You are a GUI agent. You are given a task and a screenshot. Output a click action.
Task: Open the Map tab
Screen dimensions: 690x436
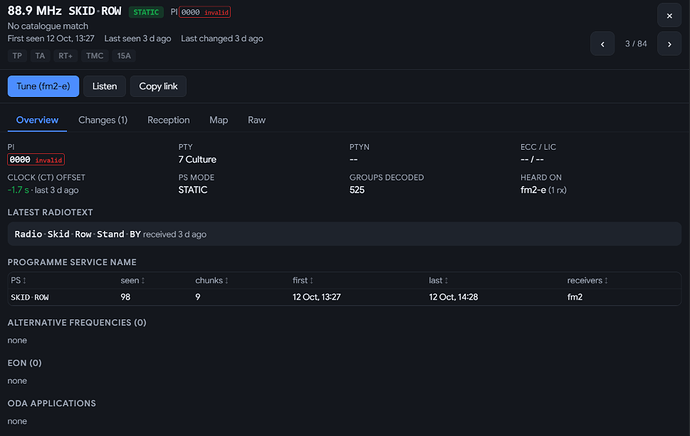point(219,120)
